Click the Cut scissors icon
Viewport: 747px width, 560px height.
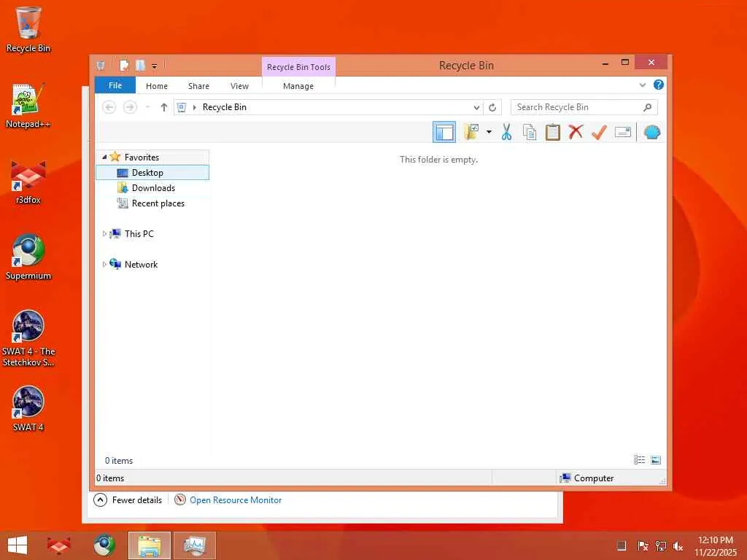506,132
